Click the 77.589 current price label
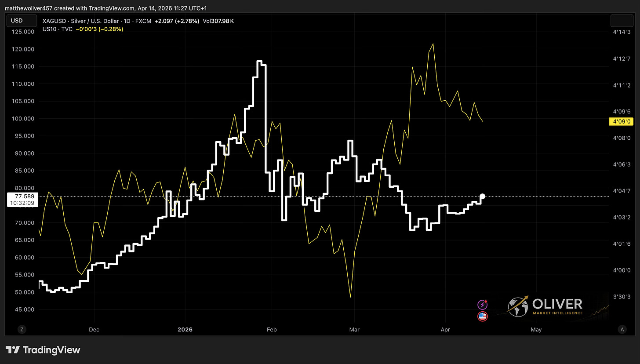 24,196
